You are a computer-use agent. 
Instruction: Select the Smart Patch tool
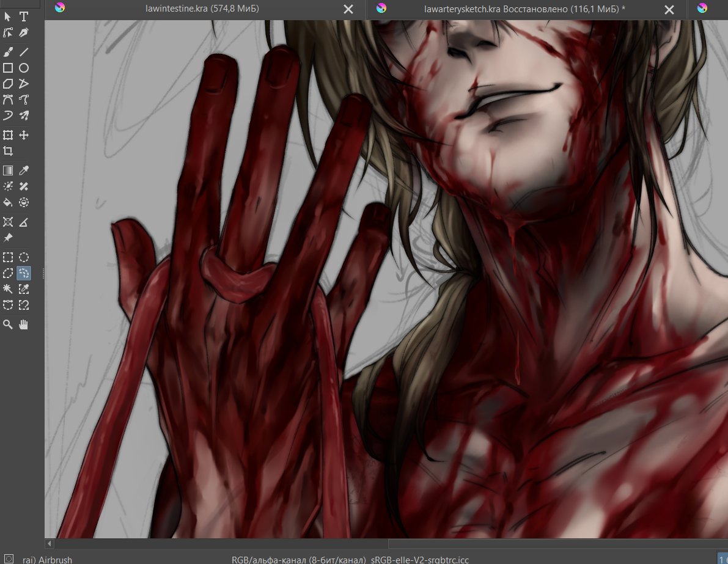click(24, 186)
